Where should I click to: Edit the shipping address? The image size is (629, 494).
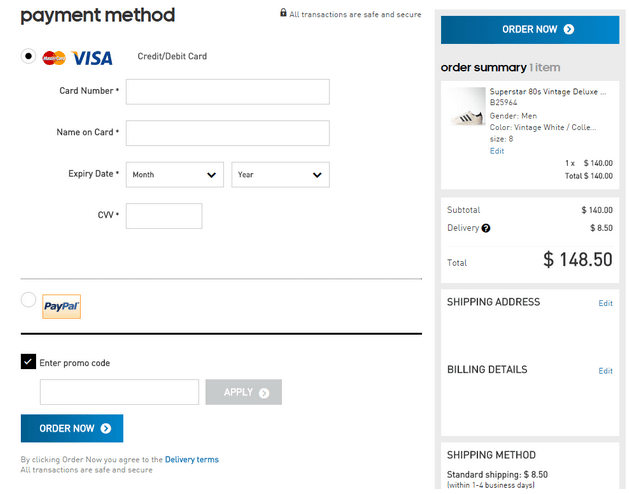605,303
